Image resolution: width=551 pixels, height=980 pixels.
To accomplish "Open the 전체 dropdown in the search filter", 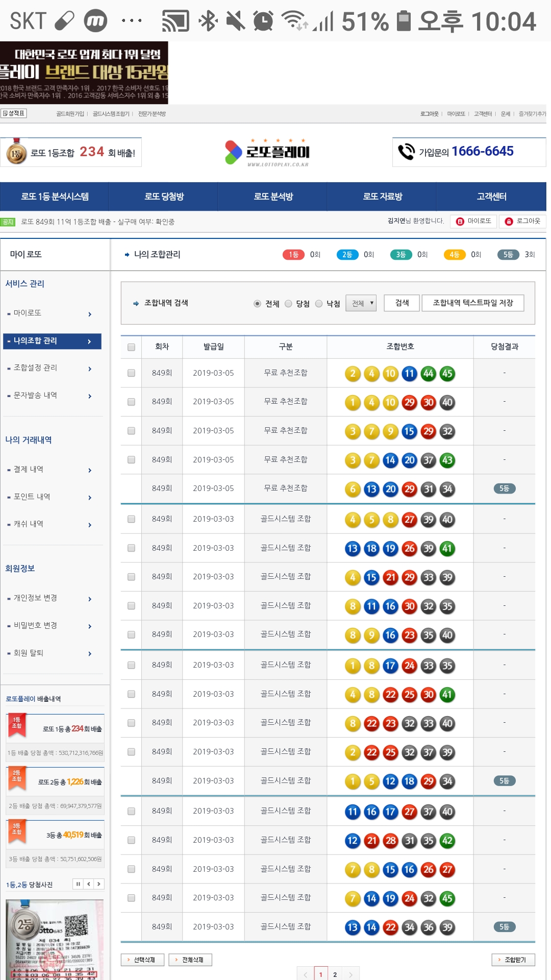I will [361, 303].
